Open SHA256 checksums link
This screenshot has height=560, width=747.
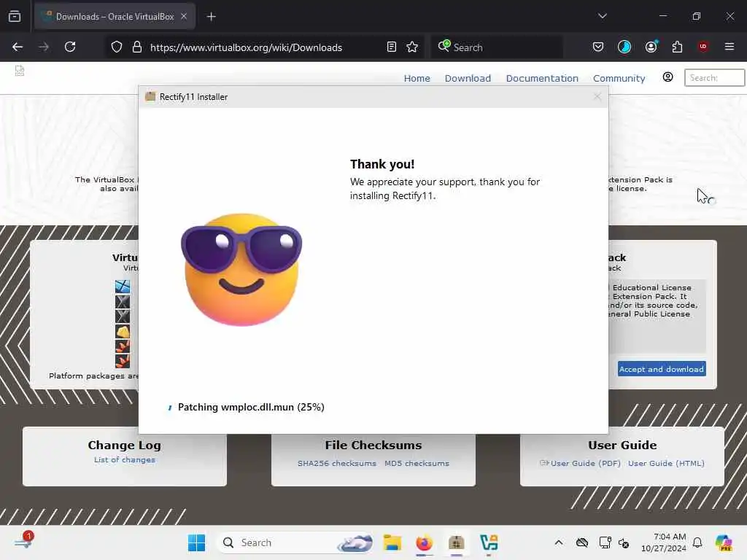coord(337,463)
